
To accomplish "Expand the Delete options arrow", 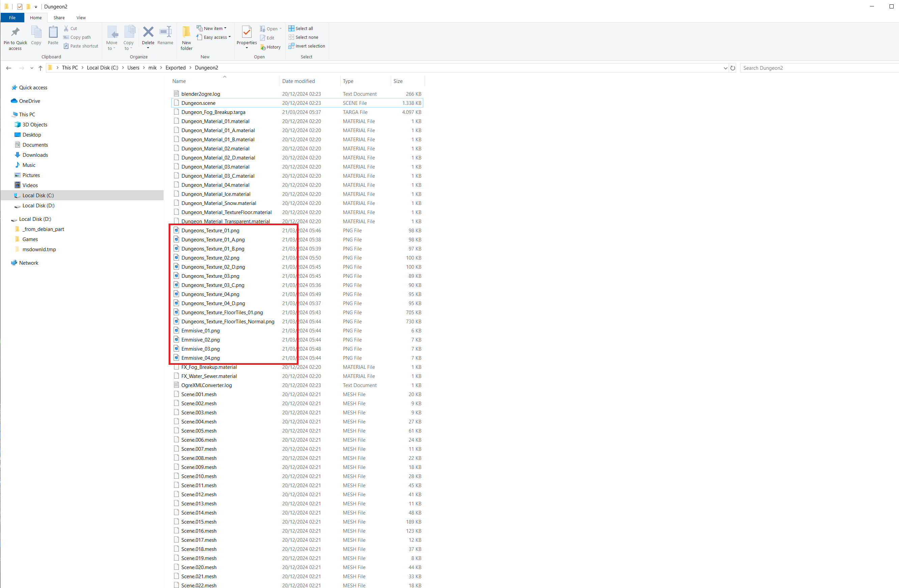I will pyautogui.click(x=148, y=48).
